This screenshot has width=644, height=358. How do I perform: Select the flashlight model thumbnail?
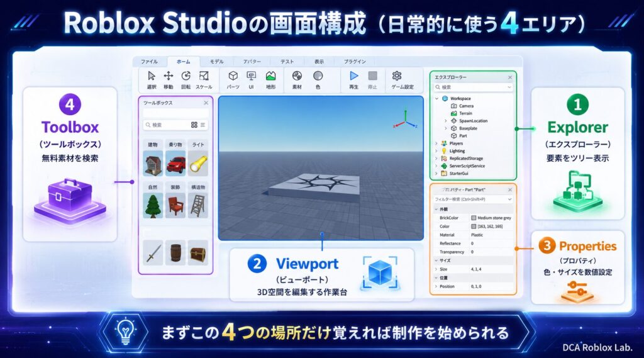pos(198,163)
